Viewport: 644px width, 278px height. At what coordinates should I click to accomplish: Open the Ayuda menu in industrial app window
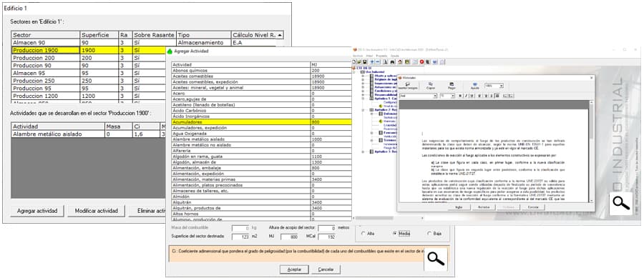coord(395,56)
